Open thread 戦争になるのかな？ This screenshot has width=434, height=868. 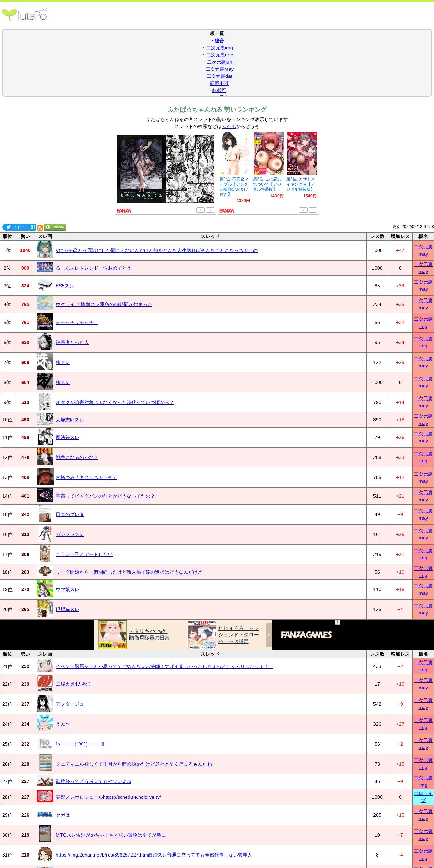77,457
